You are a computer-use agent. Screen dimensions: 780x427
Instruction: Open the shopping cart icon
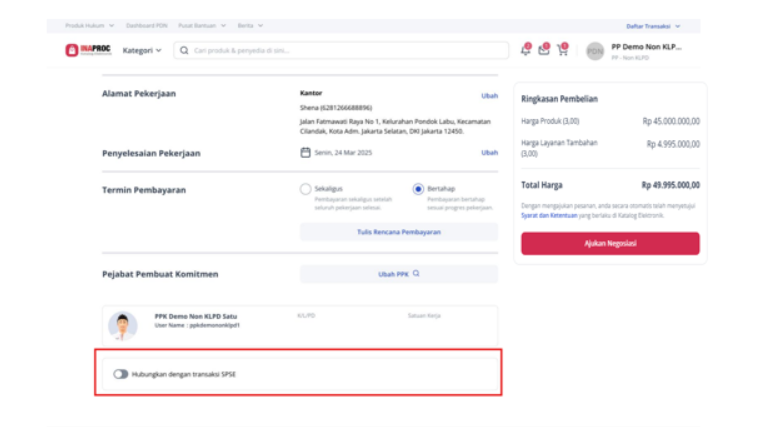(x=563, y=50)
